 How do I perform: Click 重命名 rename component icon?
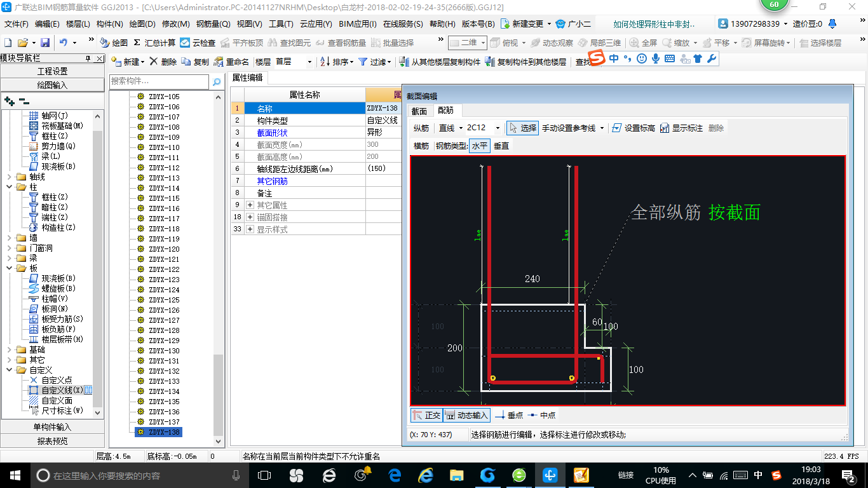point(231,62)
